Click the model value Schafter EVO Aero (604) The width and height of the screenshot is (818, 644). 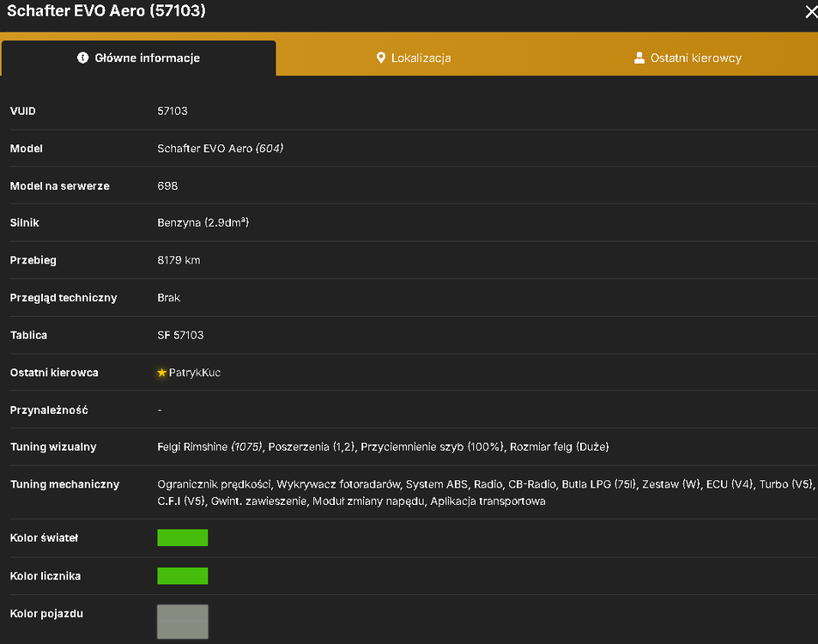[220, 149]
